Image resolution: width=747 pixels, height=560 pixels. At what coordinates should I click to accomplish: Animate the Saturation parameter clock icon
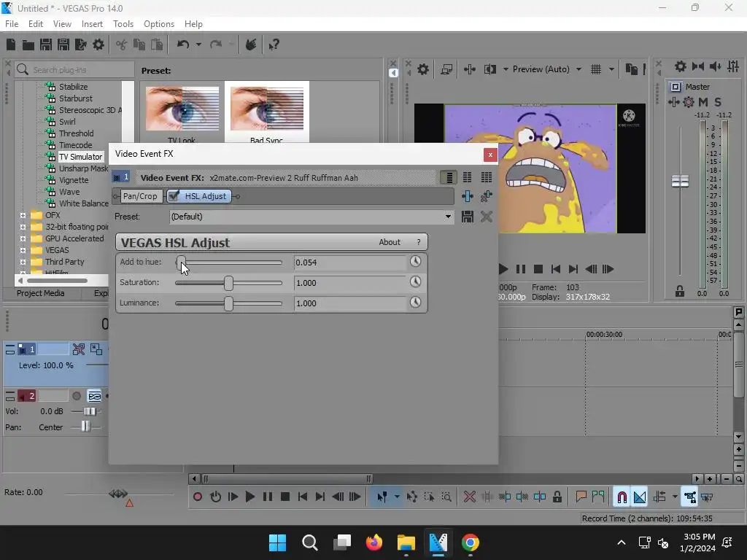(x=415, y=282)
